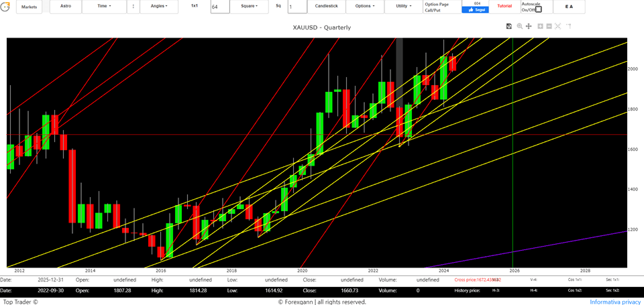Click the red Tutorial button
Image resolution: width=644 pixels, height=305 pixels.
pos(504,7)
